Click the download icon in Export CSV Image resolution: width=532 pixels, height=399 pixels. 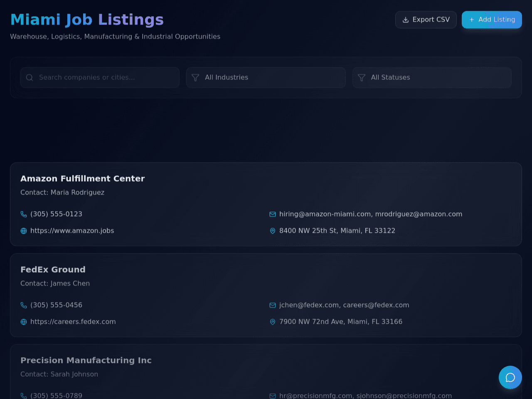[406, 20]
